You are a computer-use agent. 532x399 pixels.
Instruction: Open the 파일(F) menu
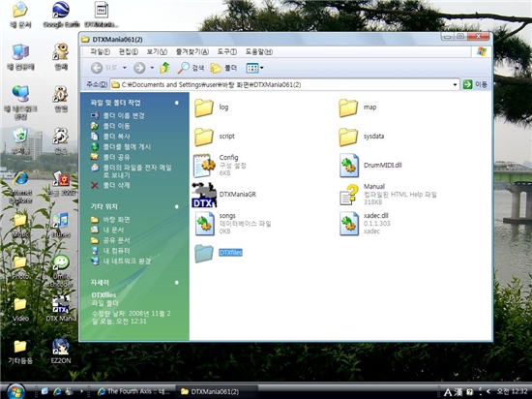click(100, 52)
